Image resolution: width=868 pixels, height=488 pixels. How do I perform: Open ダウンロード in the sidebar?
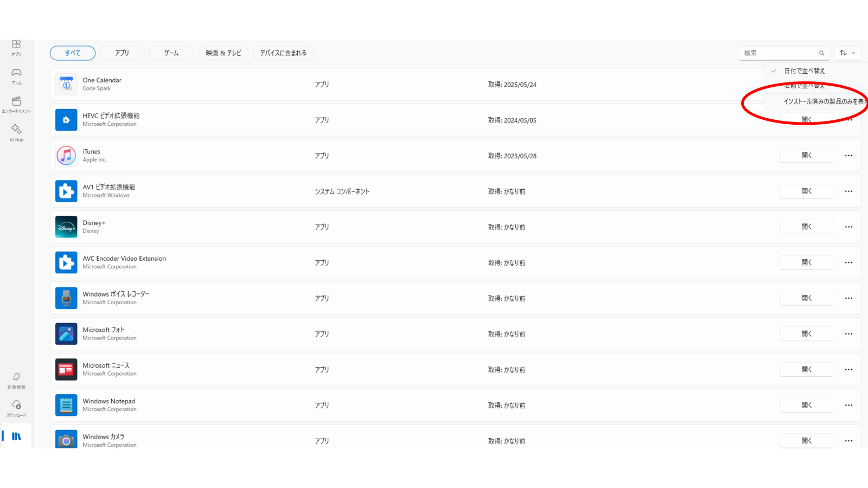(x=16, y=408)
